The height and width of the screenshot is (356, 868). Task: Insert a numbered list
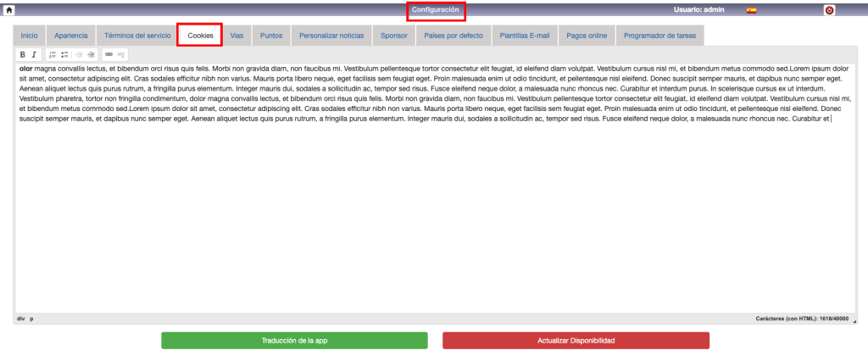click(x=52, y=54)
